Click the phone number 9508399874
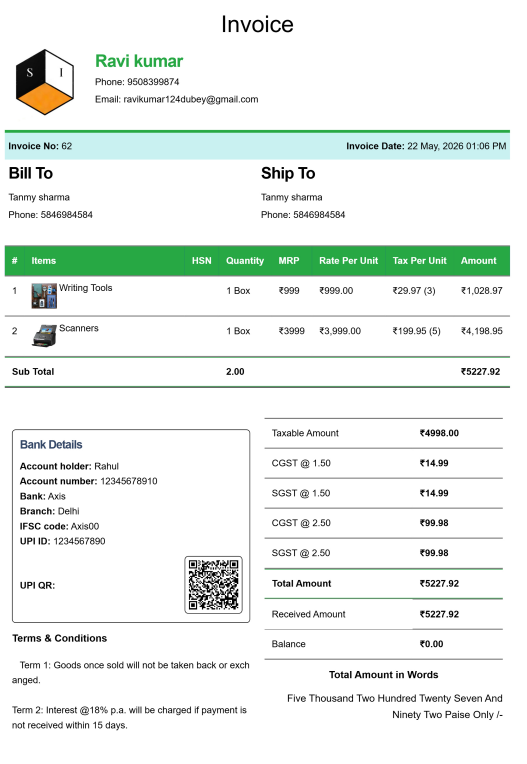Image resolution: width=527 pixels, height=764 pixels. (x=153, y=82)
